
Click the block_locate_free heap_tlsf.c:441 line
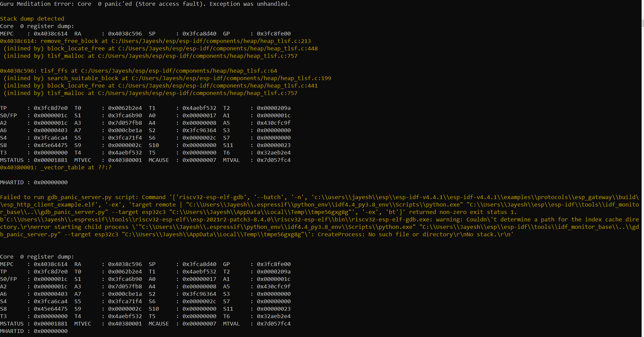161,86
